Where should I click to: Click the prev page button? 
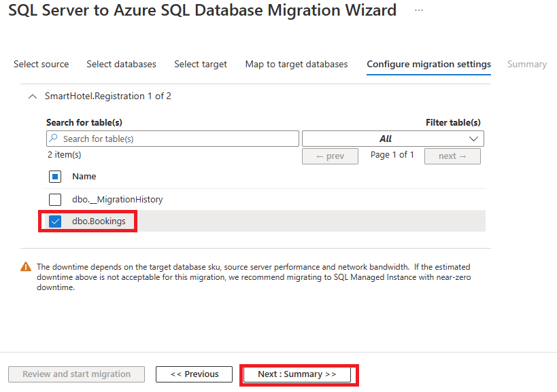[330, 156]
